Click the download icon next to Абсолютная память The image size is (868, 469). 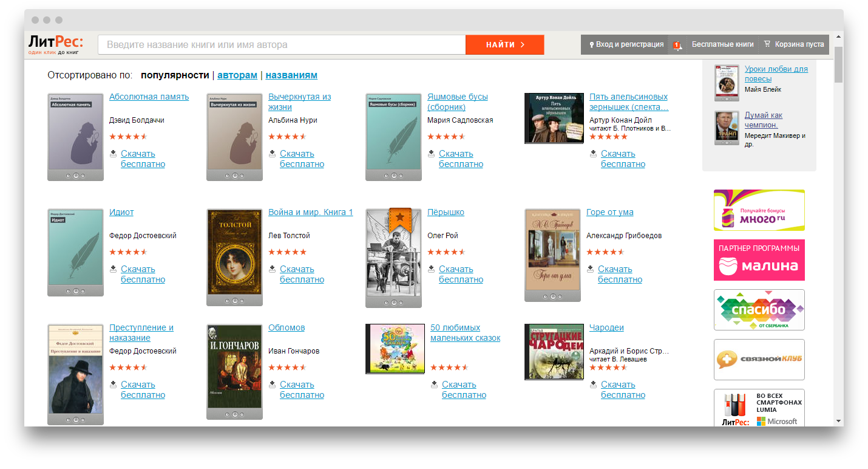coord(113,154)
